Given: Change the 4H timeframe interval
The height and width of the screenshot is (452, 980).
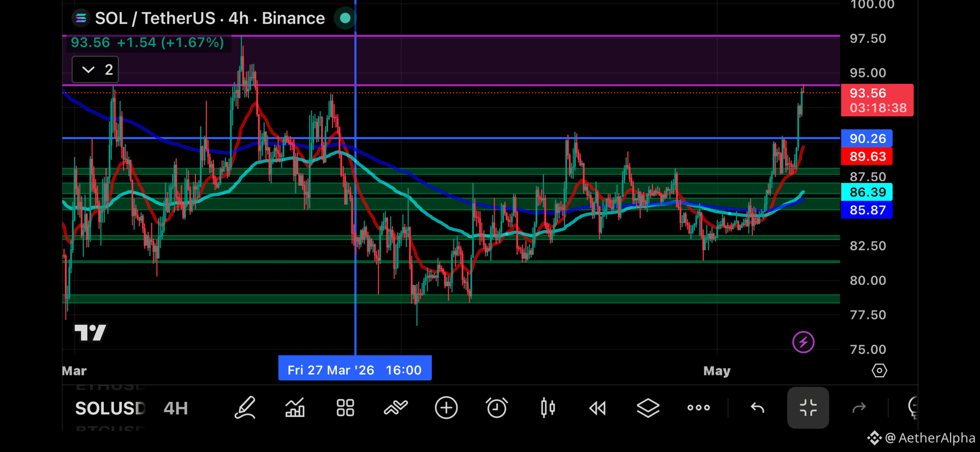Looking at the screenshot, I should 176,408.
